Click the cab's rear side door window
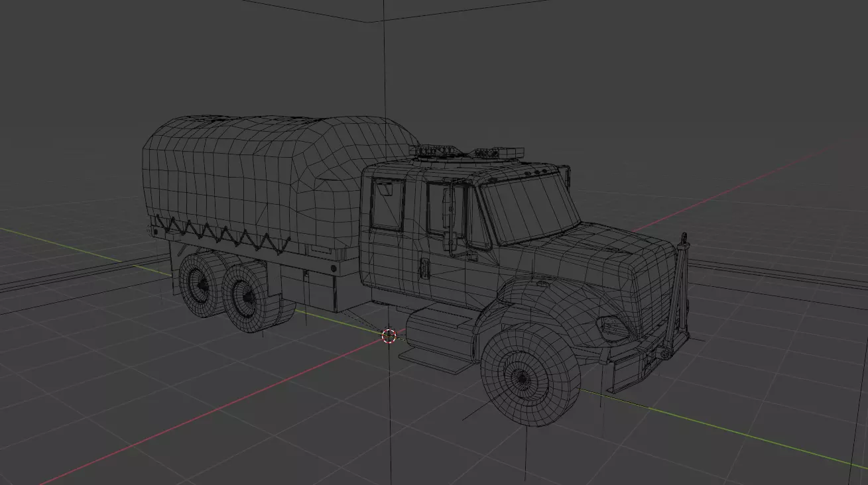868x485 pixels. [387, 204]
